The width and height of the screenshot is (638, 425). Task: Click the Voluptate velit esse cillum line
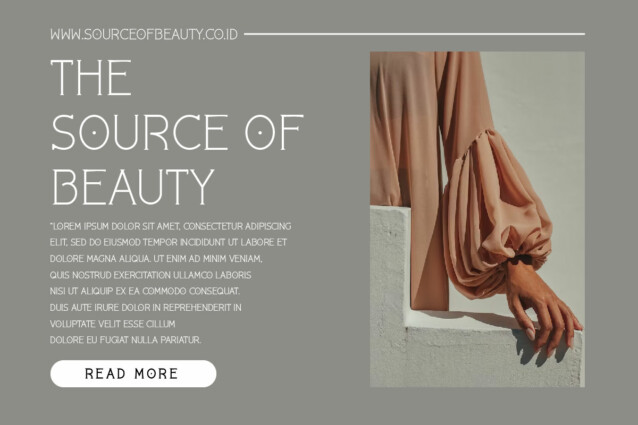[113, 324]
